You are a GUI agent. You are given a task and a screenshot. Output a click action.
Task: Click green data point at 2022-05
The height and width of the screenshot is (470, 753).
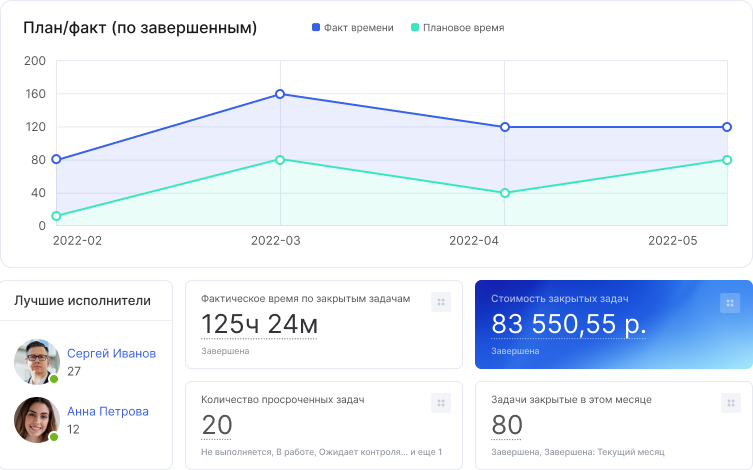pyautogui.click(x=727, y=160)
